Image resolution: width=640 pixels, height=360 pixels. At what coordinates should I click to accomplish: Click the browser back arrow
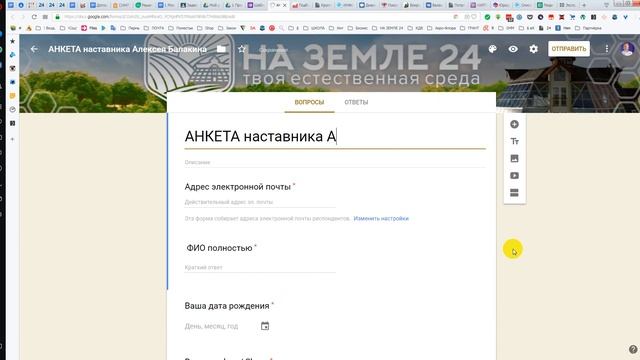(x=12, y=17)
